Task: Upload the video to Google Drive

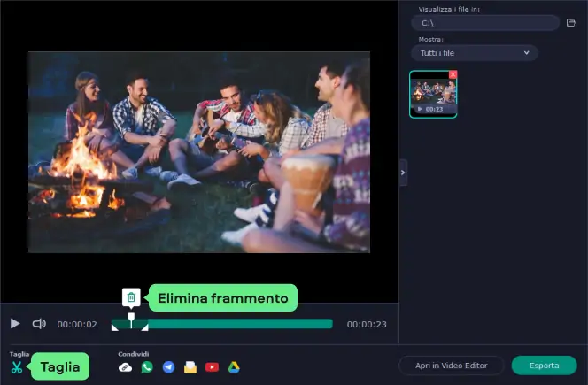Action: [234, 367]
